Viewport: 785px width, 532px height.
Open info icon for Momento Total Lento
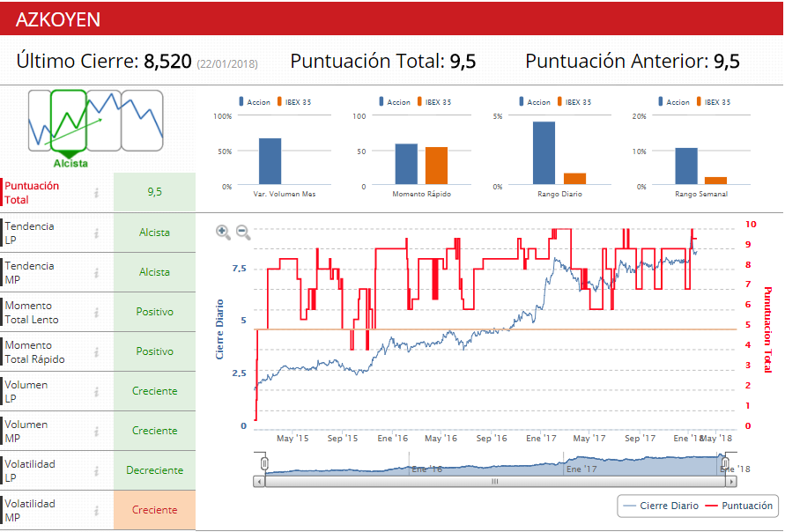(x=96, y=313)
